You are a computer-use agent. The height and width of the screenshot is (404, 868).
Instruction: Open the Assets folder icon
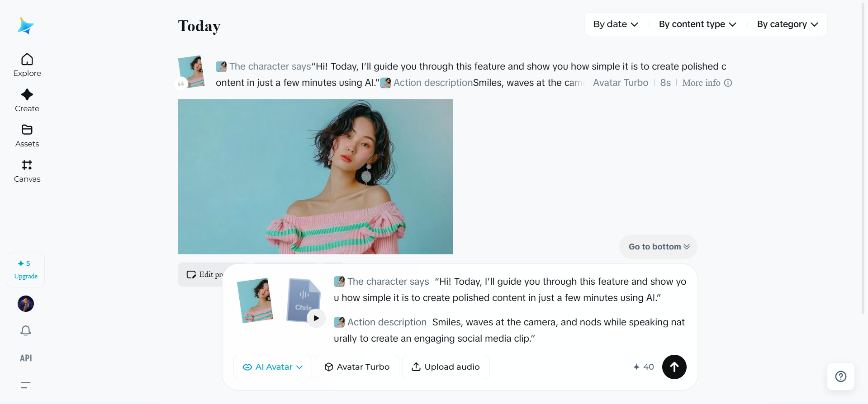[27, 130]
